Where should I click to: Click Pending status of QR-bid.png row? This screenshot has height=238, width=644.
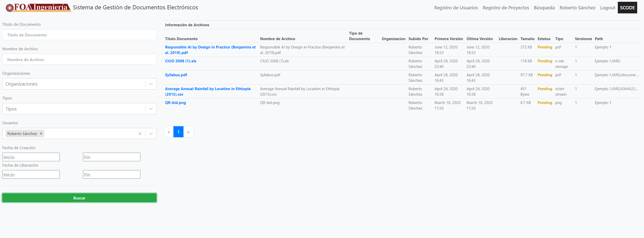[545, 103]
